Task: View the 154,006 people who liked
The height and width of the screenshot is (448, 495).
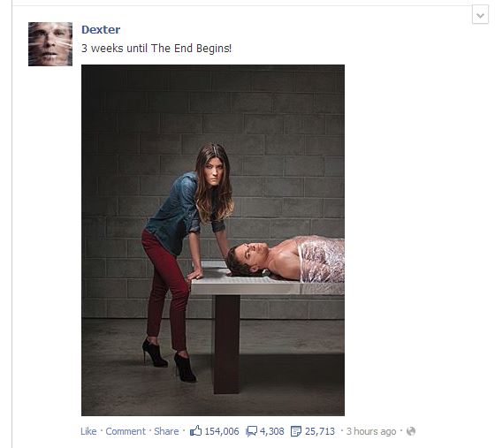Action: pyautogui.click(x=222, y=431)
